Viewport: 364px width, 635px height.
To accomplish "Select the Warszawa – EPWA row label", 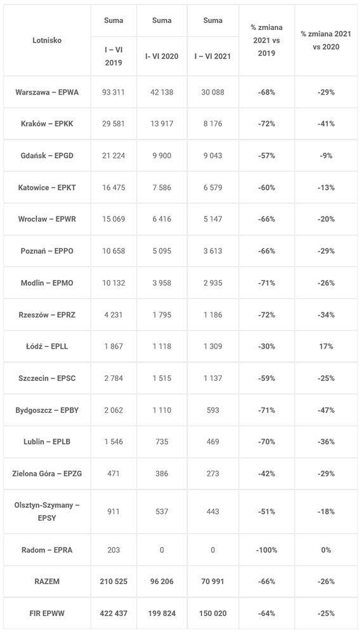I will [x=47, y=92].
